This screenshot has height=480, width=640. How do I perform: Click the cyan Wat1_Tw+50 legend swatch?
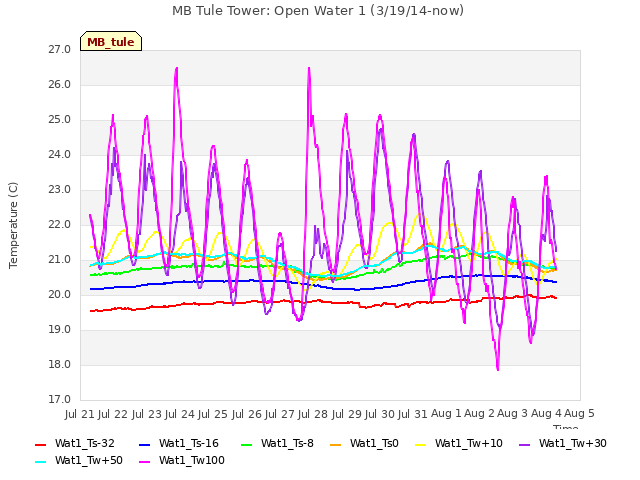(x=40, y=462)
